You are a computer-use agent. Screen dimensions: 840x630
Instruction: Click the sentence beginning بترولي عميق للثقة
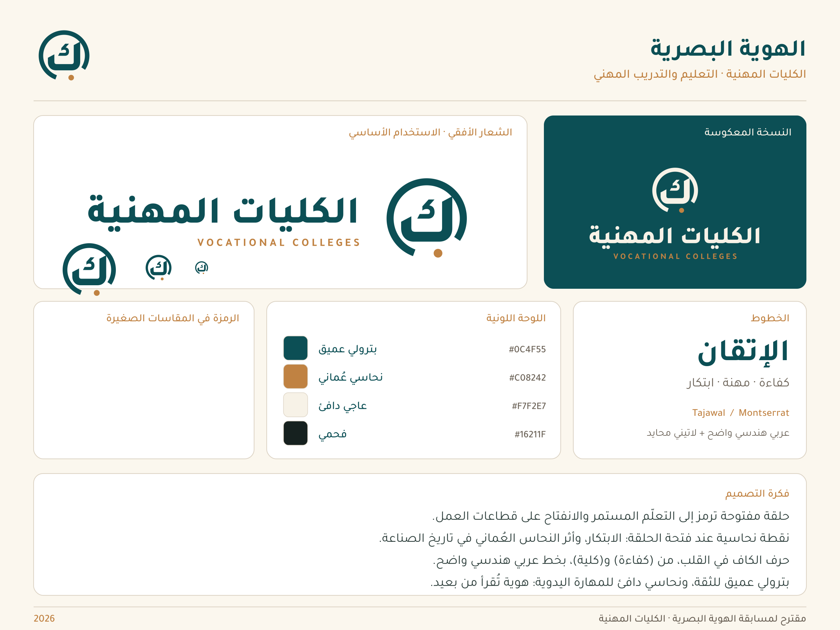click(x=610, y=582)
